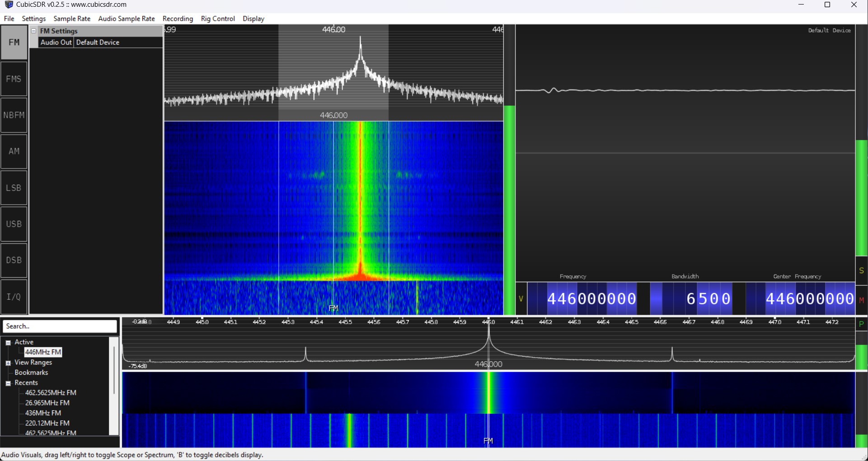This screenshot has height=461, width=868.
Task: Click the bookmark Search input field
Action: 60,326
